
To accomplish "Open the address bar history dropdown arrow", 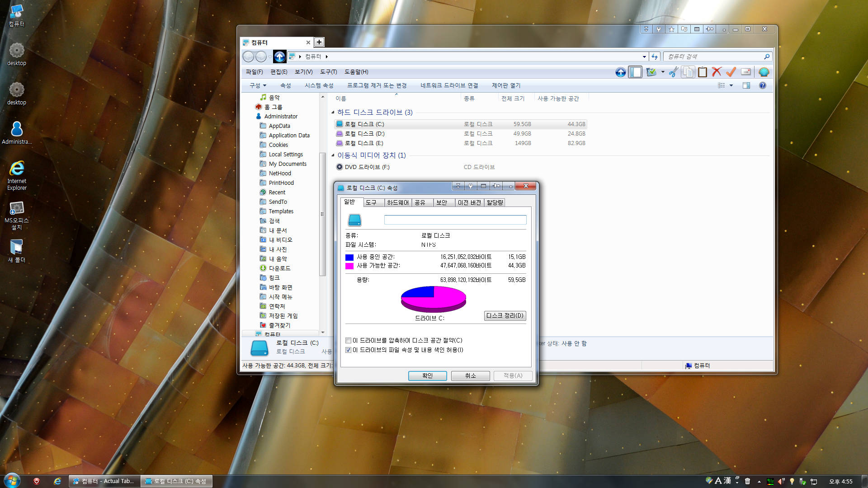I will pyautogui.click(x=644, y=56).
